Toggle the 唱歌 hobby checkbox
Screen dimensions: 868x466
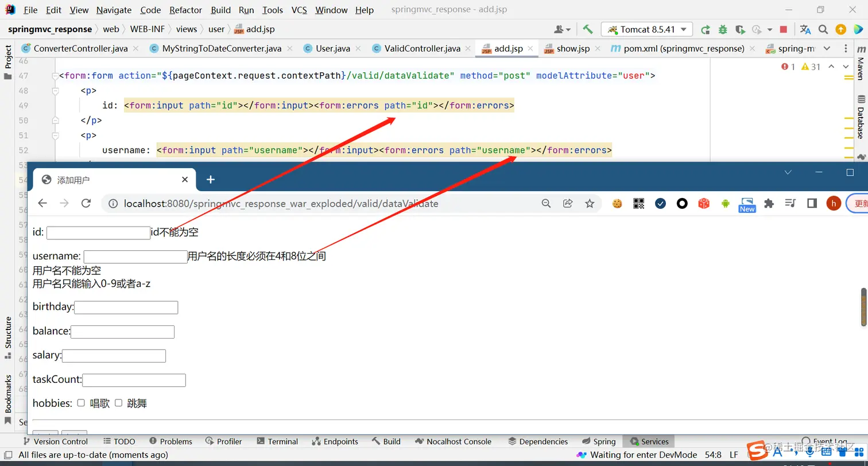81,403
